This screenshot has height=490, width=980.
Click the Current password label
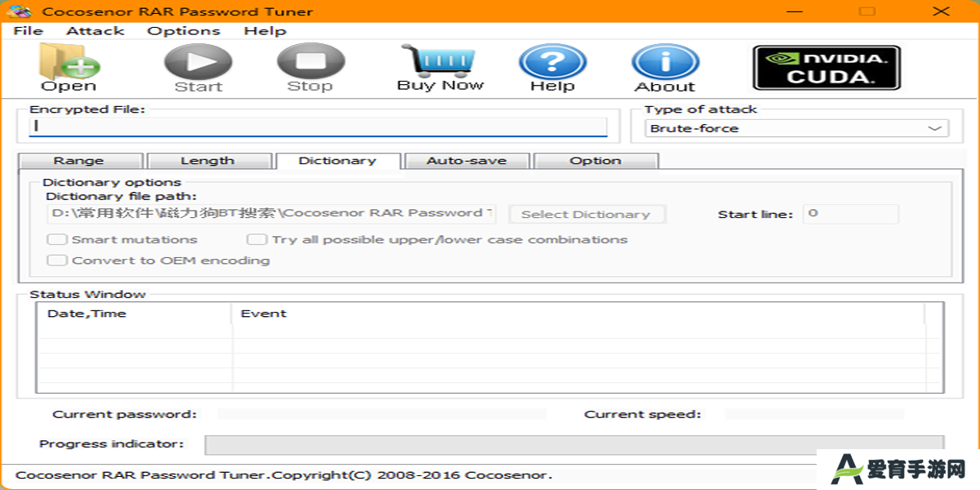coord(125,414)
